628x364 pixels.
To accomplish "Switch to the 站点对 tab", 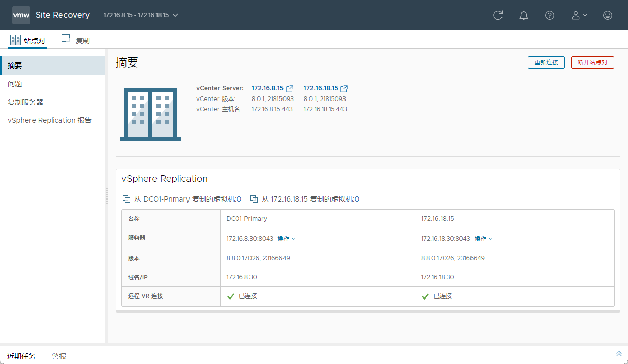I will point(27,40).
